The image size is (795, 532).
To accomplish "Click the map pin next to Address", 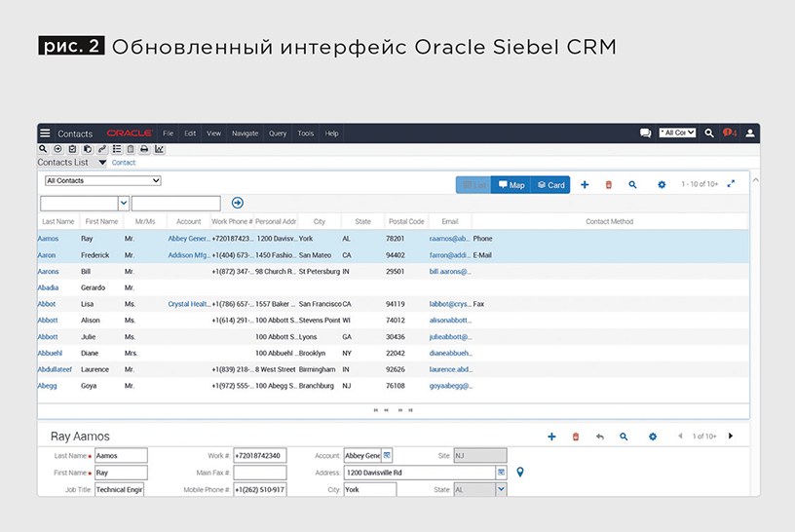I will (x=519, y=473).
